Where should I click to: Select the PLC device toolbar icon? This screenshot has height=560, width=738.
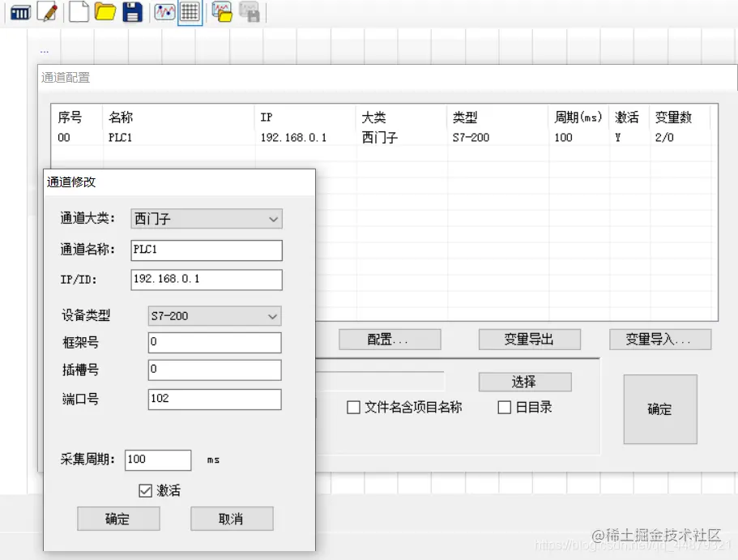click(19, 12)
